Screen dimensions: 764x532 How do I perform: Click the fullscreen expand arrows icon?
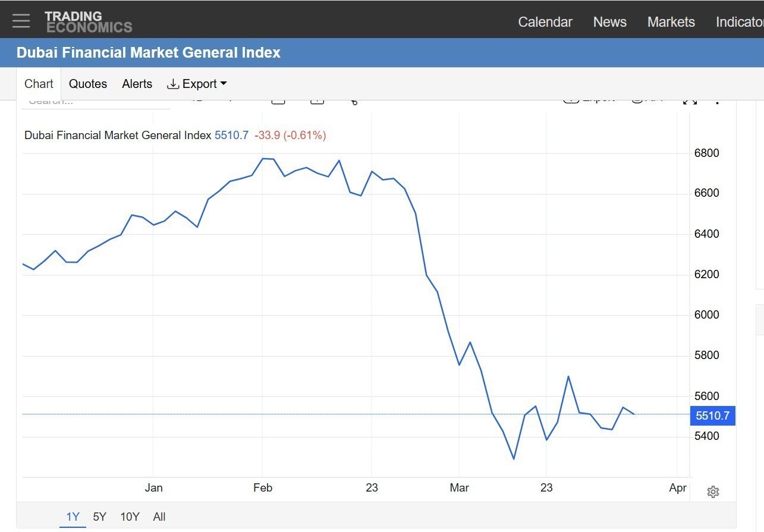[690, 102]
